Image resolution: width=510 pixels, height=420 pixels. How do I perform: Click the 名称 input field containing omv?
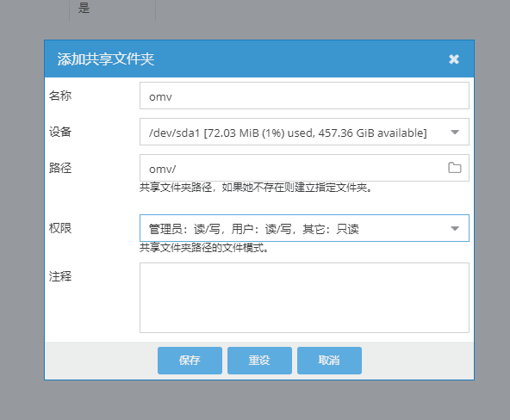tap(304, 96)
